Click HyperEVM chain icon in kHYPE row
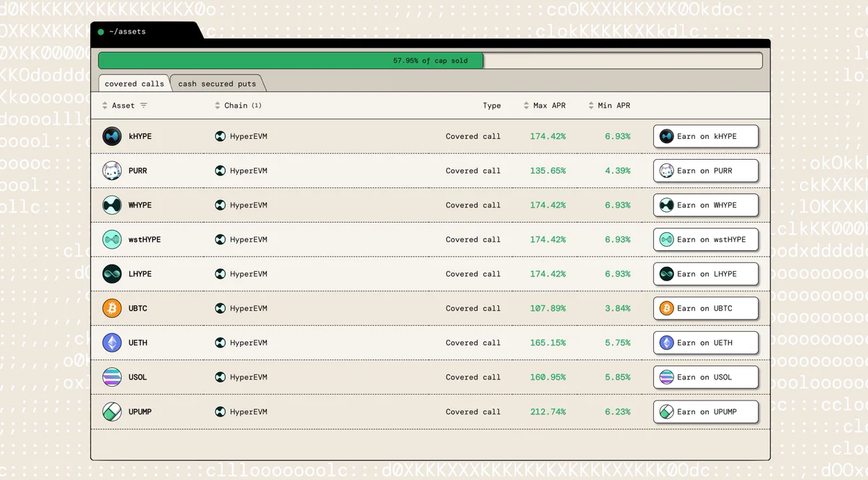 click(x=221, y=136)
